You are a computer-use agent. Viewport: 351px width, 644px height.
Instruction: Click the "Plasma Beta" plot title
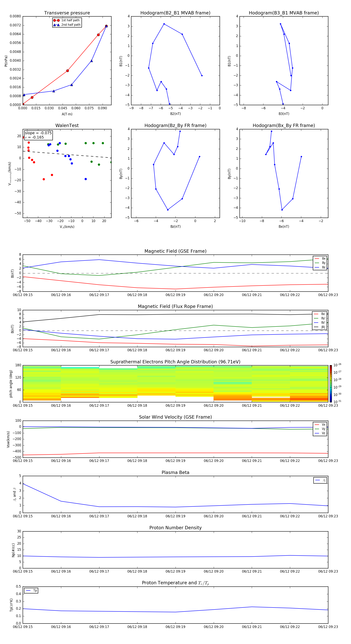(175, 473)
